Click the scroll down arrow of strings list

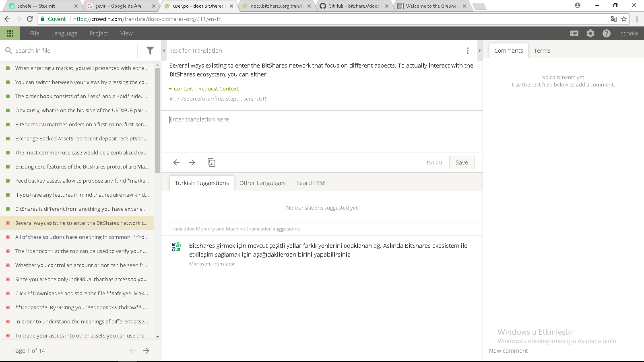tap(157, 336)
